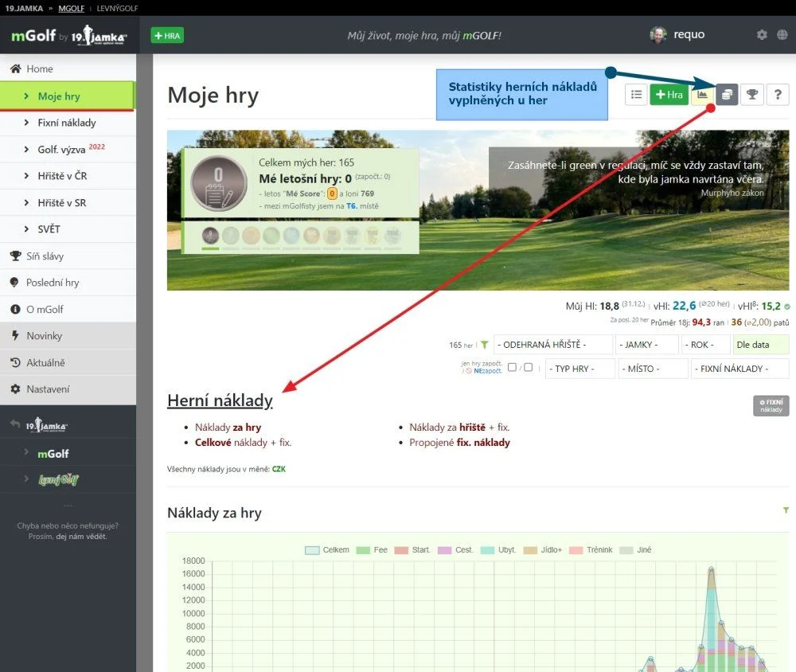
Task: Click the trophy icon next to Síň slávy
Action: coord(16,256)
